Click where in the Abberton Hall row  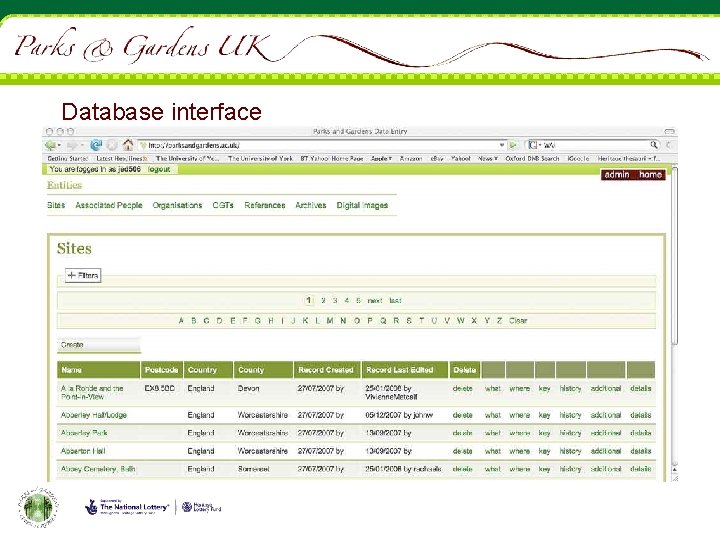point(520,451)
